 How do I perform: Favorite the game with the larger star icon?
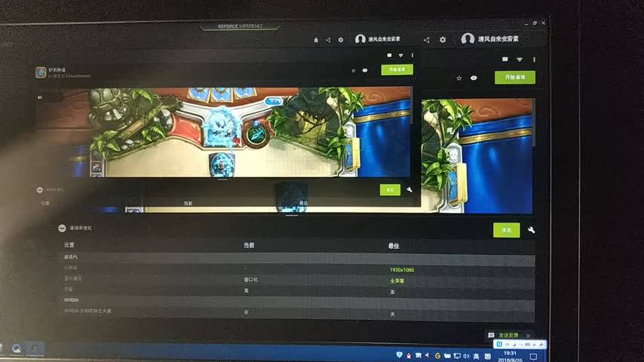coord(458,78)
